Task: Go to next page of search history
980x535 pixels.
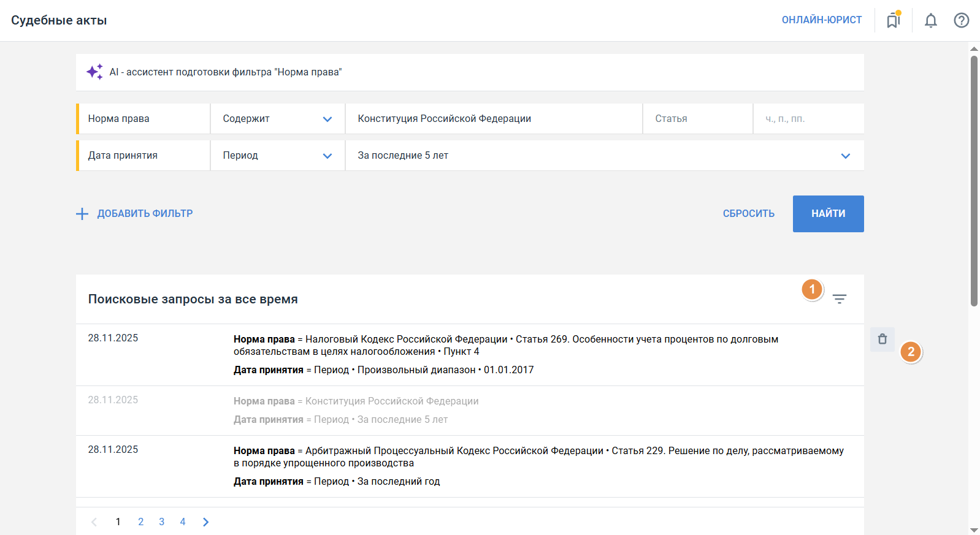Action: pyautogui.click(x=205, y=522)
